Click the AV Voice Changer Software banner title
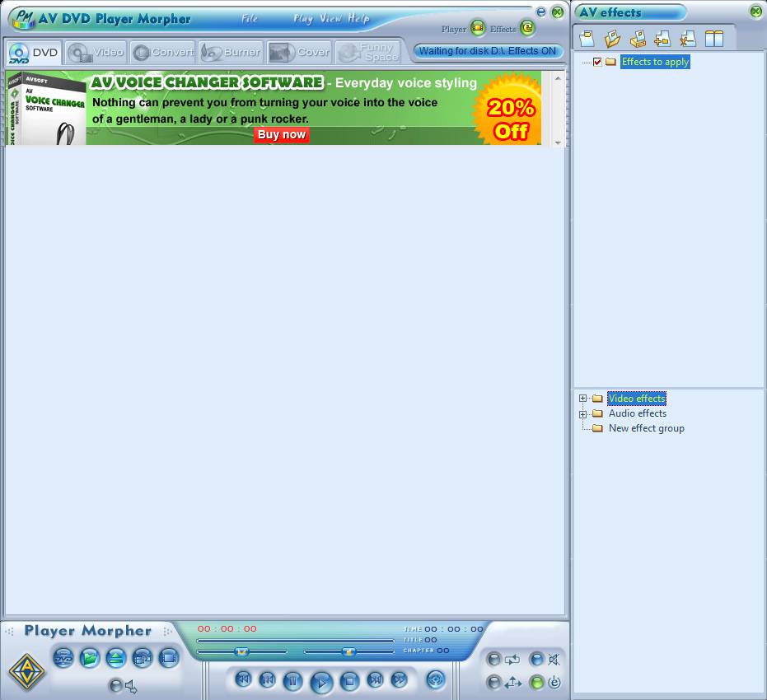767x700 pixels. point(207,82)
